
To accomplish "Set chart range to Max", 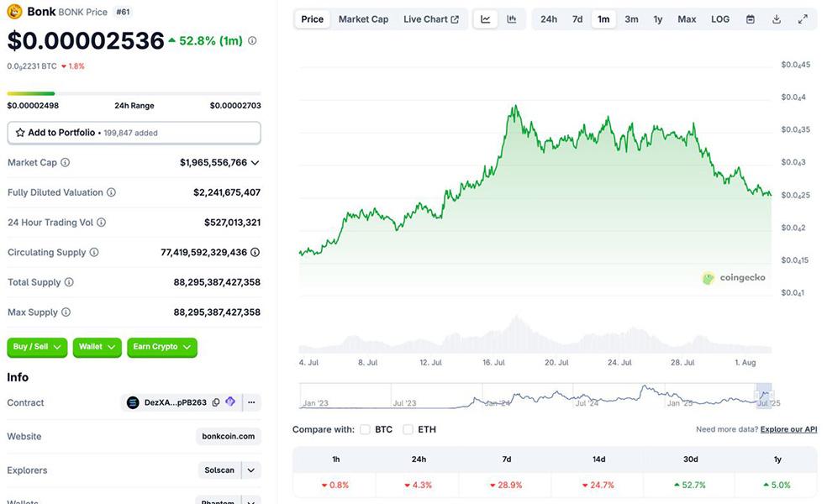I will pos(687,19).
